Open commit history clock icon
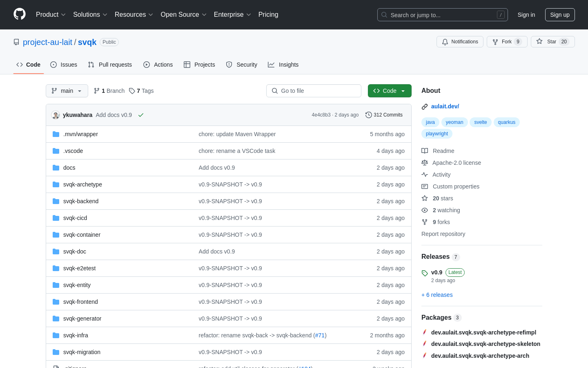The height and width of the screenshot is (368, 588). (x=368, y=115)
